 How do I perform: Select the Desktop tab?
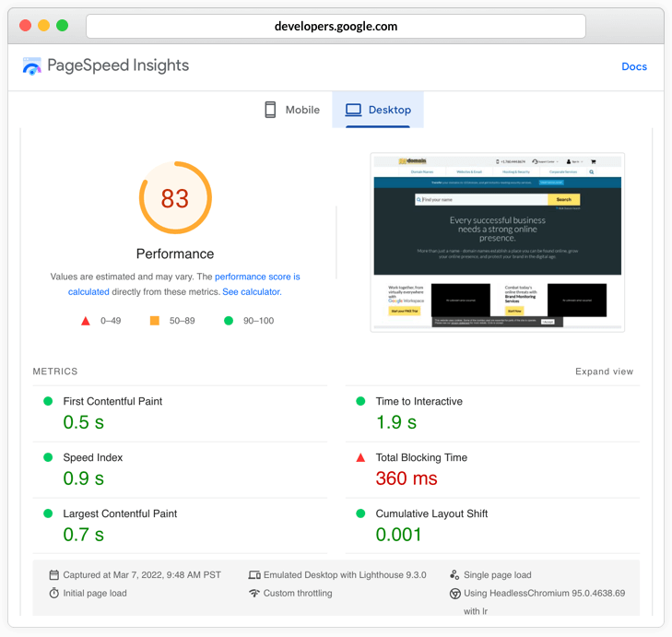click(x=378, y=110)
